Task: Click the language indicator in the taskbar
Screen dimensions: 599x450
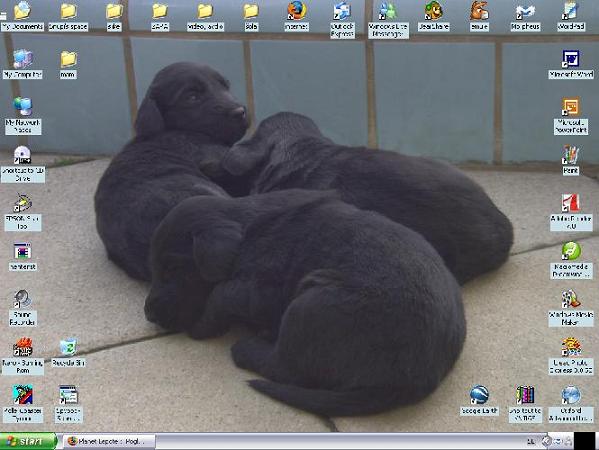Action: point(531,442)
